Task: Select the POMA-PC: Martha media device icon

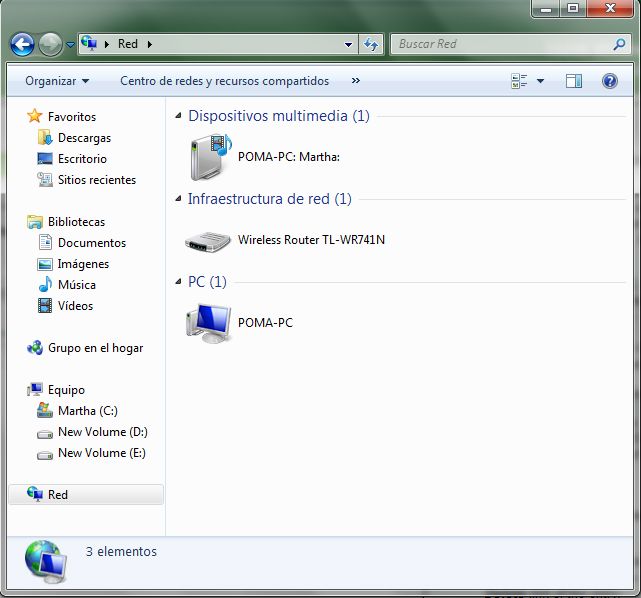Action: (x=211, y=157)
